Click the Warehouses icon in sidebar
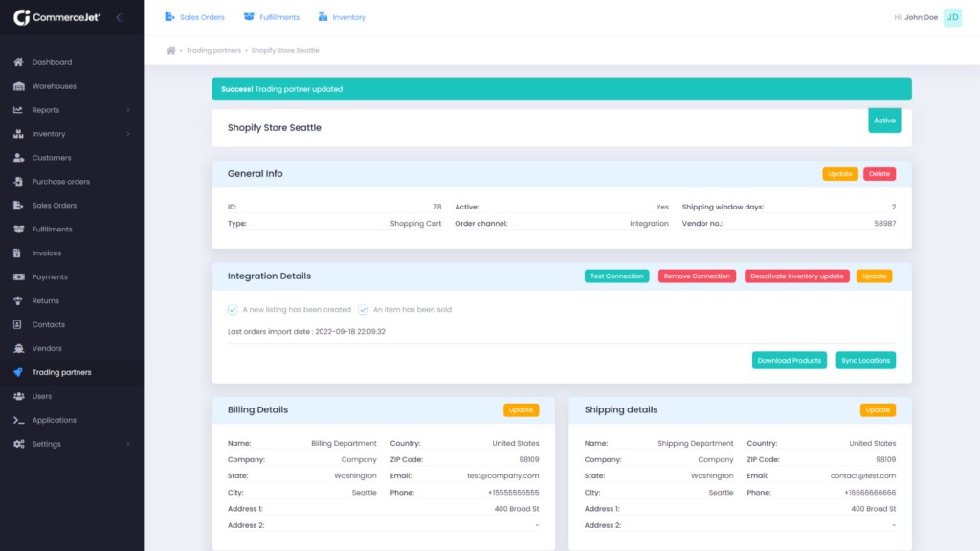This screenshot has height=551, width=980. click(19, 85)
